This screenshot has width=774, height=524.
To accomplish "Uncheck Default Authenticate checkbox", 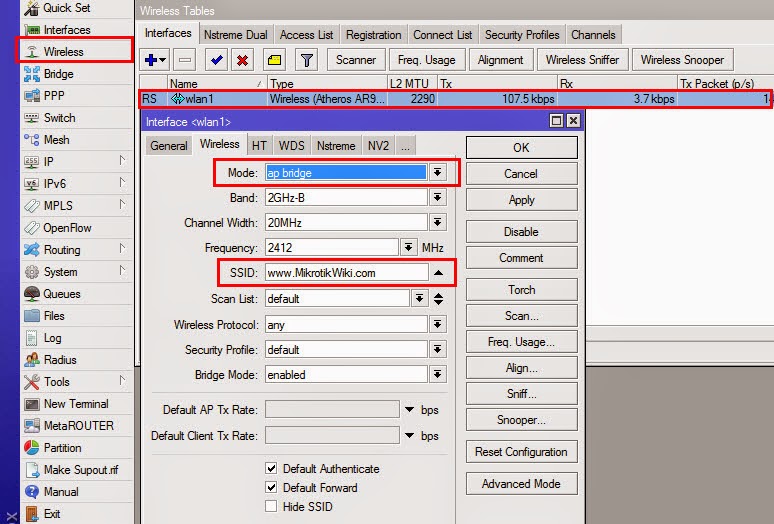I will pos(272,469).
